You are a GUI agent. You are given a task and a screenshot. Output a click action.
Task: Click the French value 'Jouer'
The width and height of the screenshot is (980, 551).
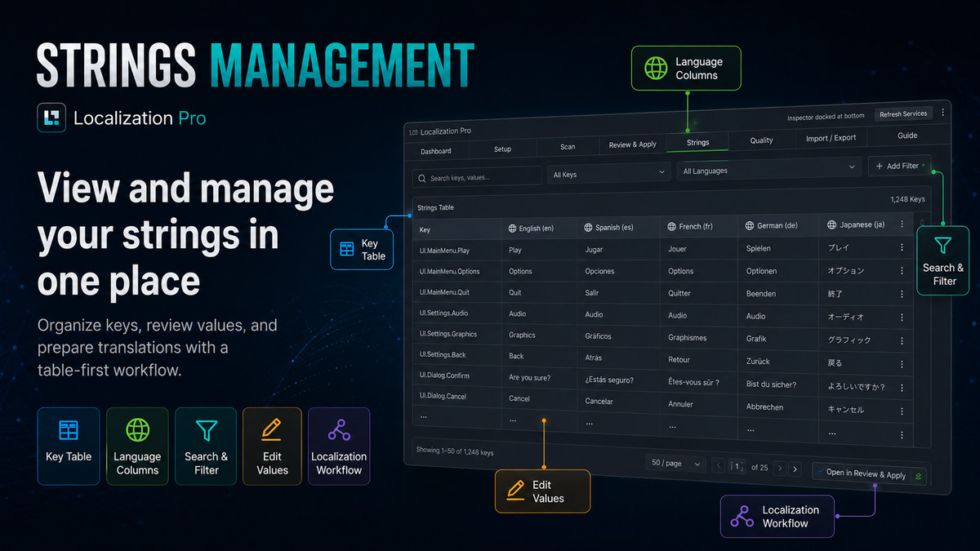pos(677,248)
